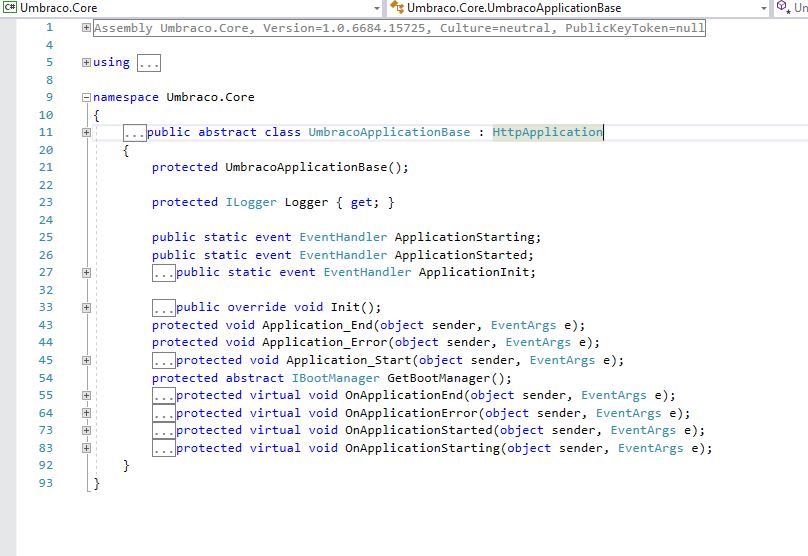Click the ApplicationStarted event name on line 26
The width and height of the screenshot is (808, 556).
pyautogui.click(x=461, y=255)
